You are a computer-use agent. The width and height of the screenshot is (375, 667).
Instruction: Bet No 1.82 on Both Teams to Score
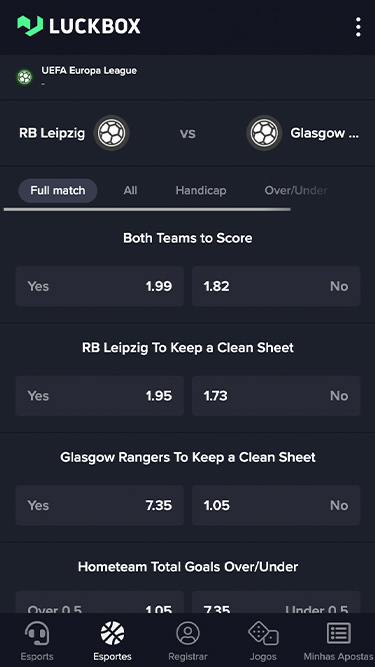pyautogui.click(x=276, y=286)
